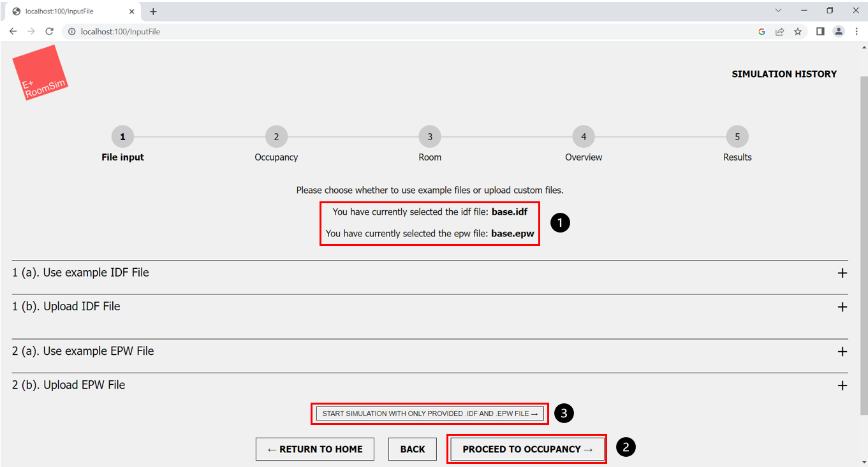Reload the page with browser refresh icon
Viewport: 868px width, 467px height.
pyautogui.click(x=49, y=31)
